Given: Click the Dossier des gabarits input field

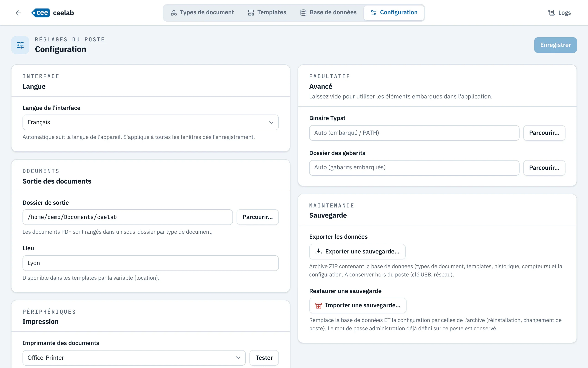Looking at the screenshot, I should tap(414, 168).
